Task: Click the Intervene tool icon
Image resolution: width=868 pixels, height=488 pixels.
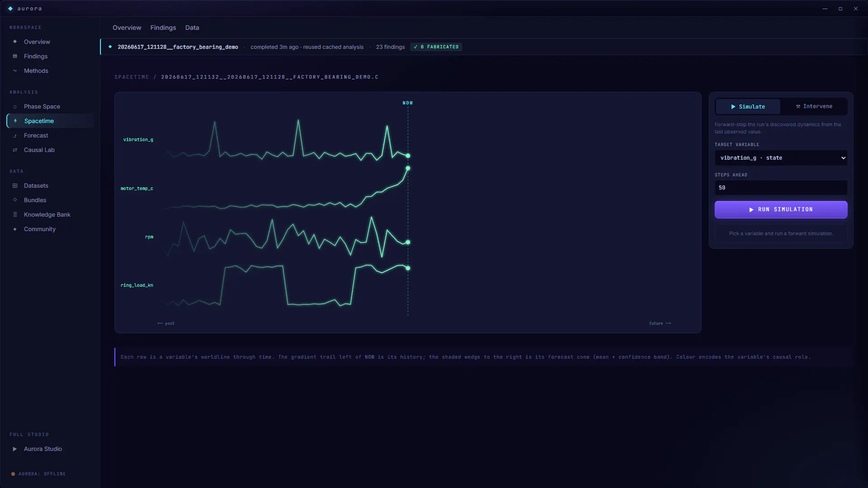Action: point(798,106)
